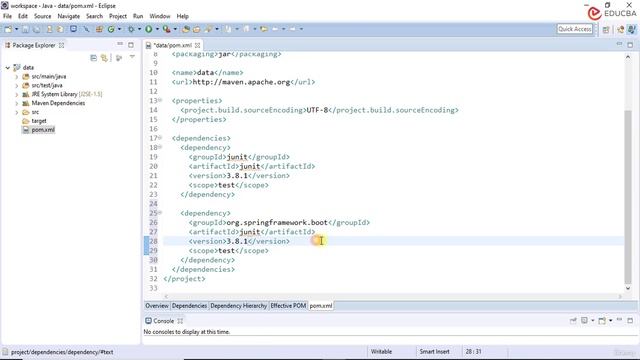Maximize the editor area

pos(630,44)
